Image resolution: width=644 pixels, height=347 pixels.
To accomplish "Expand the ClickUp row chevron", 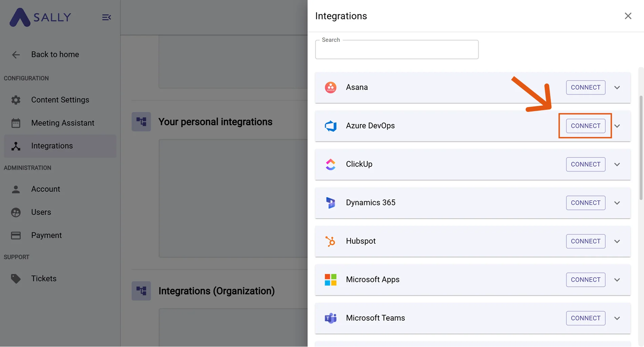I will pos(617,164).
